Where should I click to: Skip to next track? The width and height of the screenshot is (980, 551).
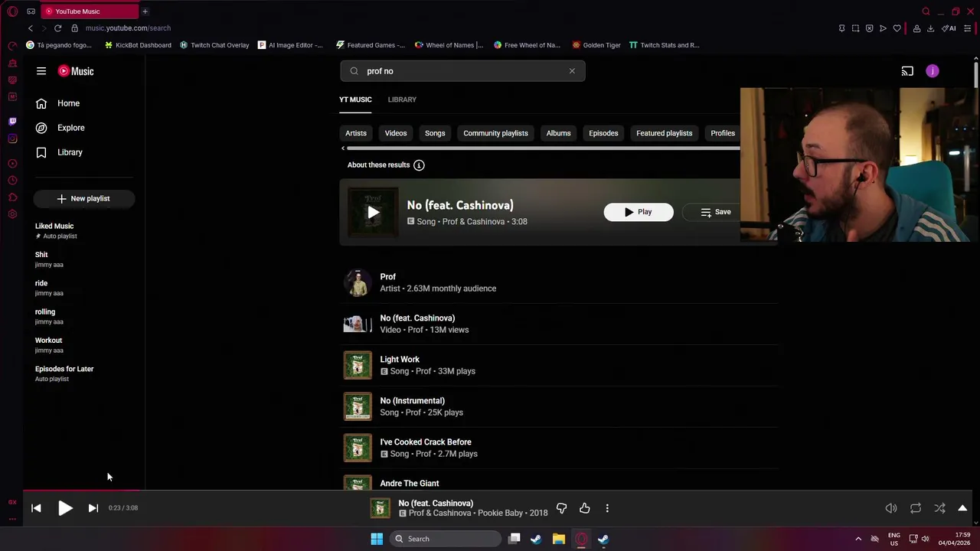pos(93,508)
